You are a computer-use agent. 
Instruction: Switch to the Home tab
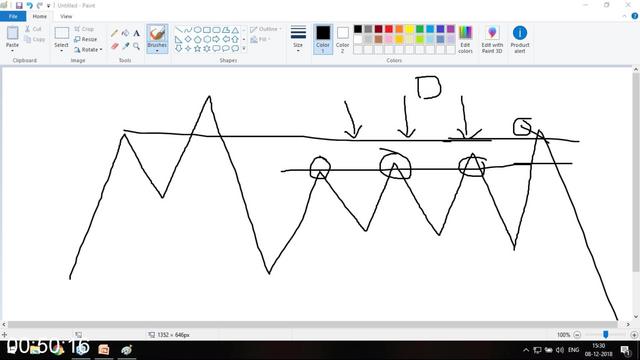click(40, 16)
